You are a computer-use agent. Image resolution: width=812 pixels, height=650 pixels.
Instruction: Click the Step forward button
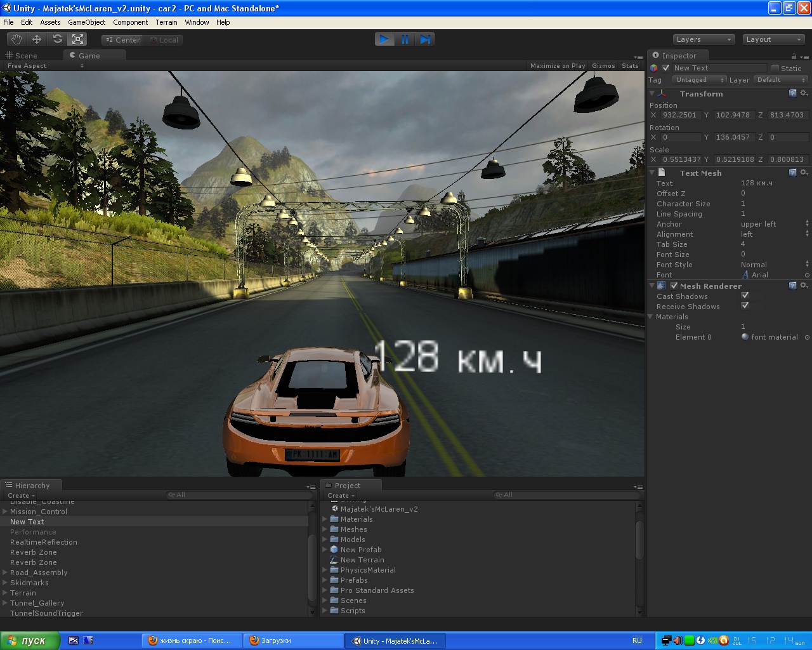425,39
